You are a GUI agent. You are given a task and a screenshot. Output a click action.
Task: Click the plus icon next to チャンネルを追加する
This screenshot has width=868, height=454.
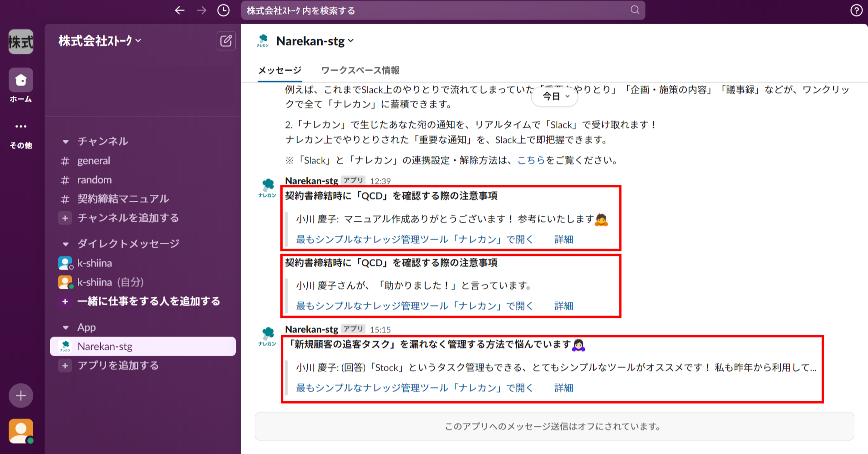click(65, 218)
